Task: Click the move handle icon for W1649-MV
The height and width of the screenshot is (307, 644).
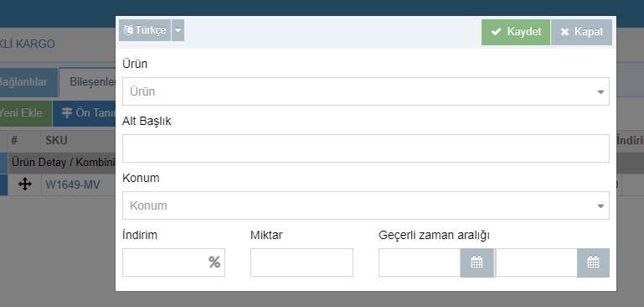Action: [25, 185]
